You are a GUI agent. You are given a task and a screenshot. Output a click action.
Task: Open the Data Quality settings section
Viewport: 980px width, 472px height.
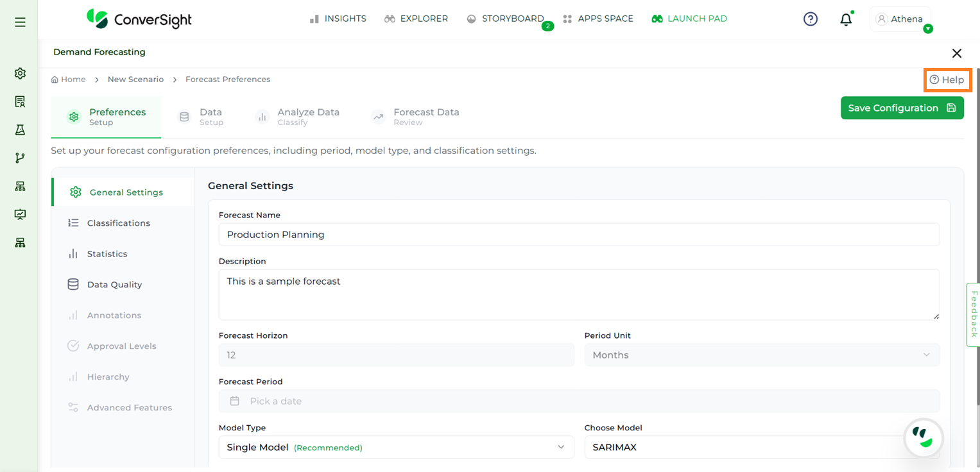[x=114, y=285]
